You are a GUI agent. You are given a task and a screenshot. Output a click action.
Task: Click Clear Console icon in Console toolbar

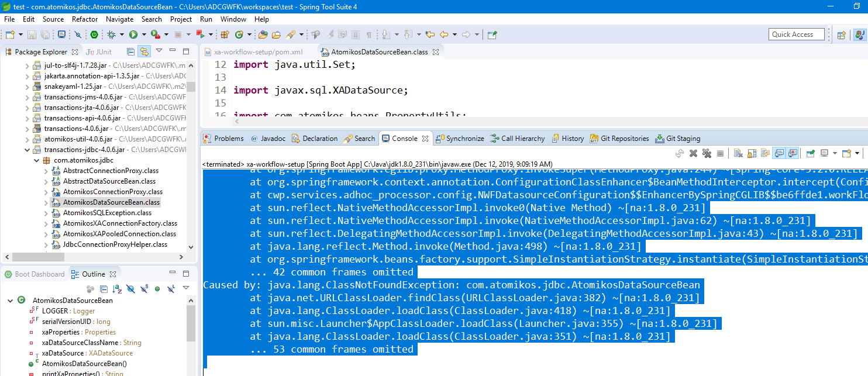click(738, 153)
